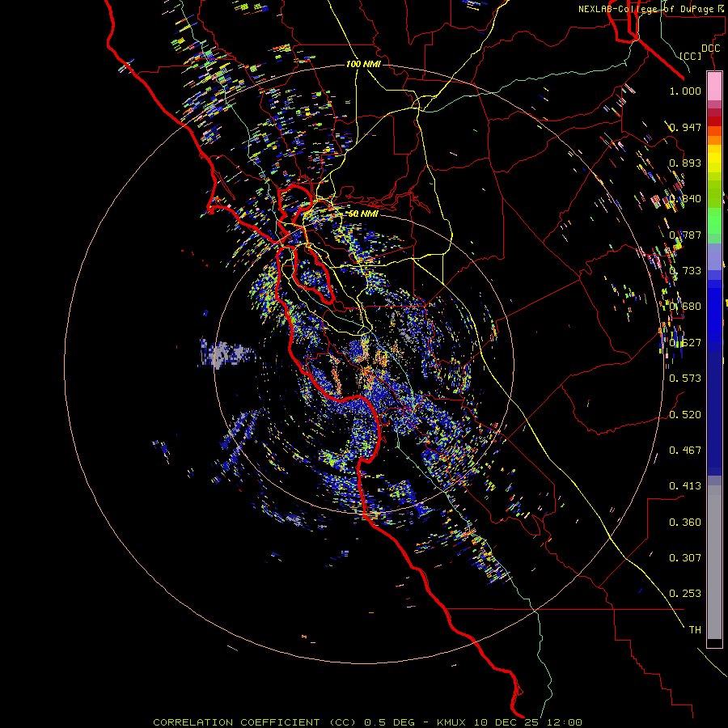This screenshot has height=728, width=728.
Task: Select the 0.413 scale value
Action: [x=685, y=486]
